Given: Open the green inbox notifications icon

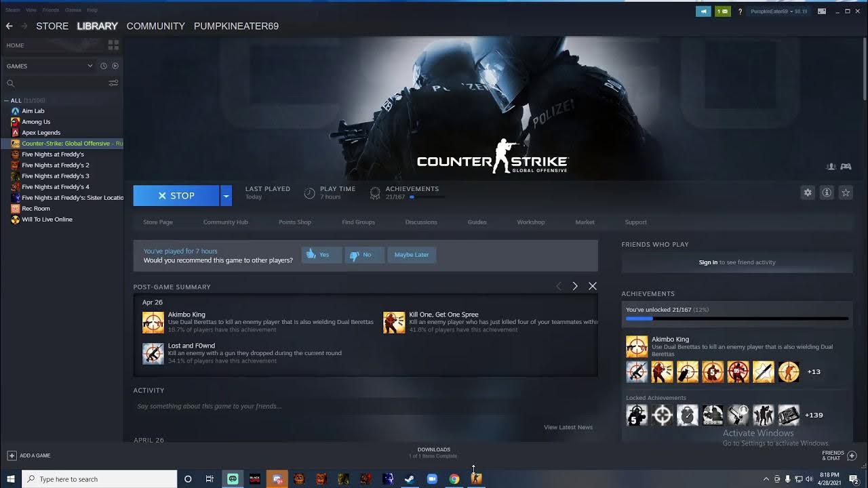Looking at the screenshot, I should (723, 12).
